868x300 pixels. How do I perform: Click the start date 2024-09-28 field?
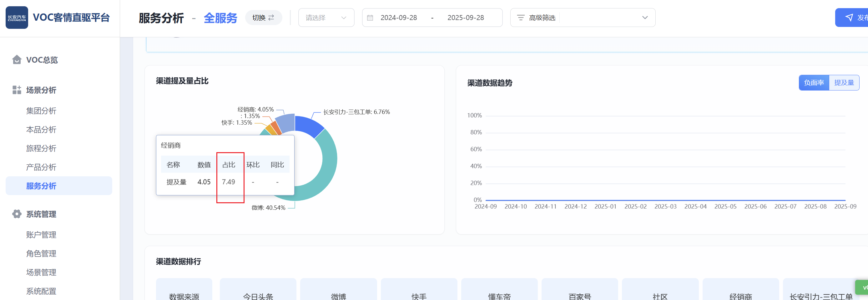(399, 18)
